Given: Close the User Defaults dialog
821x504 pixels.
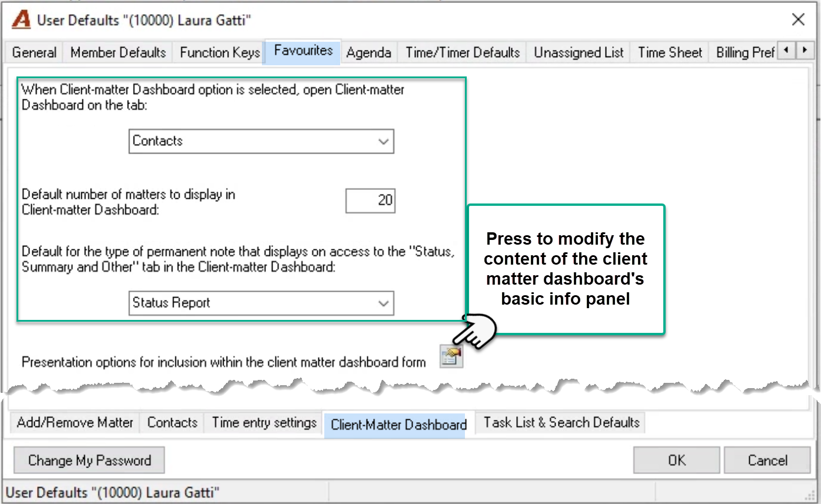Looking at the screenshot, I should point(798,20).
